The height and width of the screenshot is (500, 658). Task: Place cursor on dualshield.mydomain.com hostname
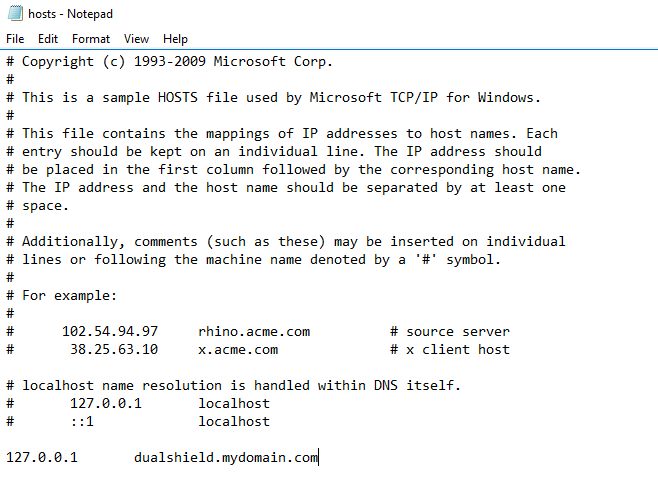(226, 458)
